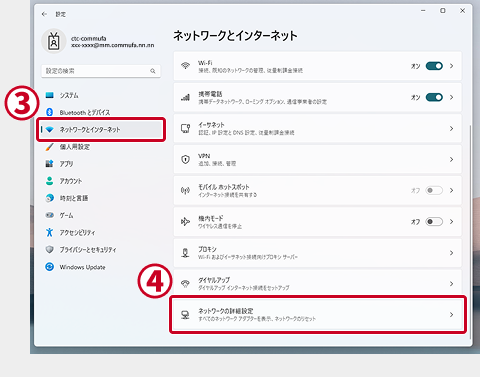The image size is (480, 377).
Task: Click the user profile avatar icon
Action: (54, 42)
